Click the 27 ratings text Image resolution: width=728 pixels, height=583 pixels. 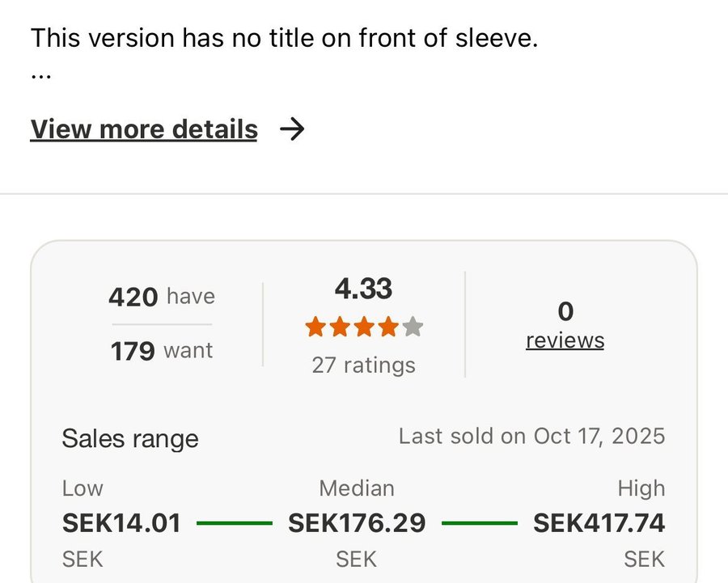click(363, 365)
